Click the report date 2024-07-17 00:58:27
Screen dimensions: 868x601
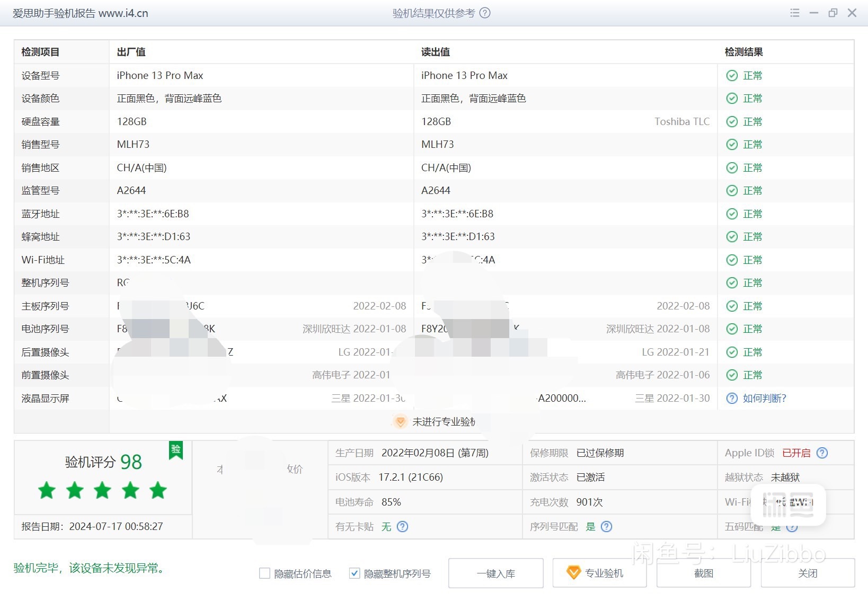pyautogui.click(x=116, y=527)
